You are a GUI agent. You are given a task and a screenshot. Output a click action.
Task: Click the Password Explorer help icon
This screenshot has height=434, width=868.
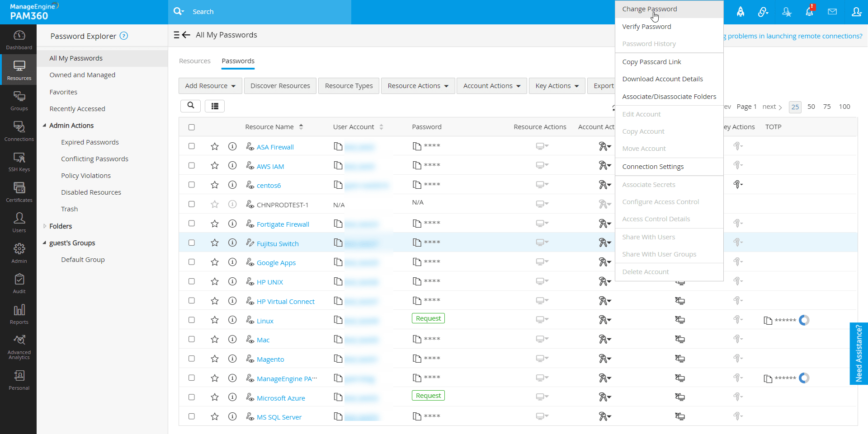(124, 36)
